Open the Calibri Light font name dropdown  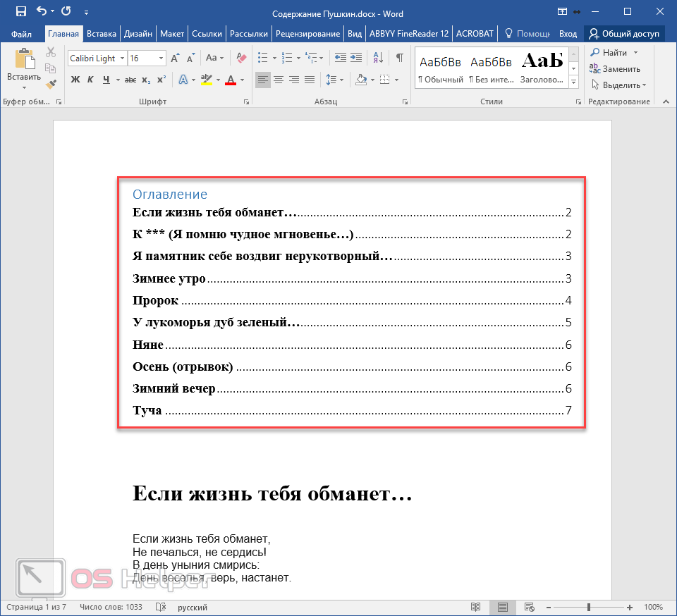click(122, 58)
